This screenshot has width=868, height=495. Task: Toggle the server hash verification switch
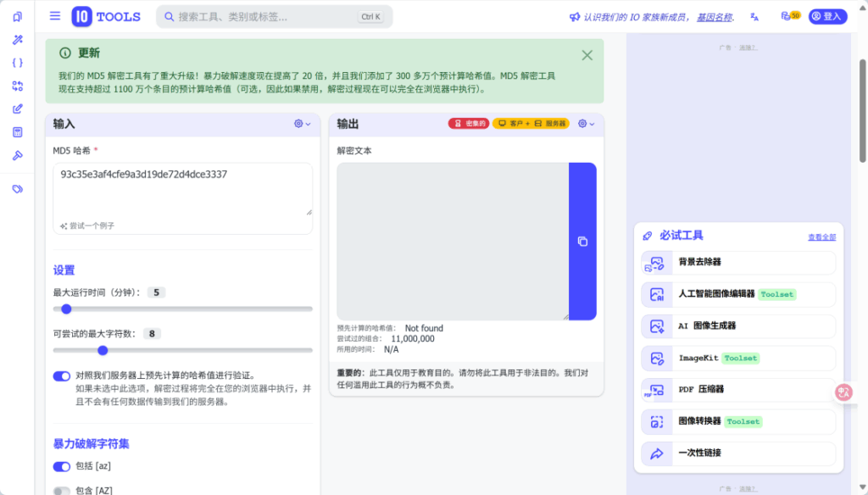61,375
